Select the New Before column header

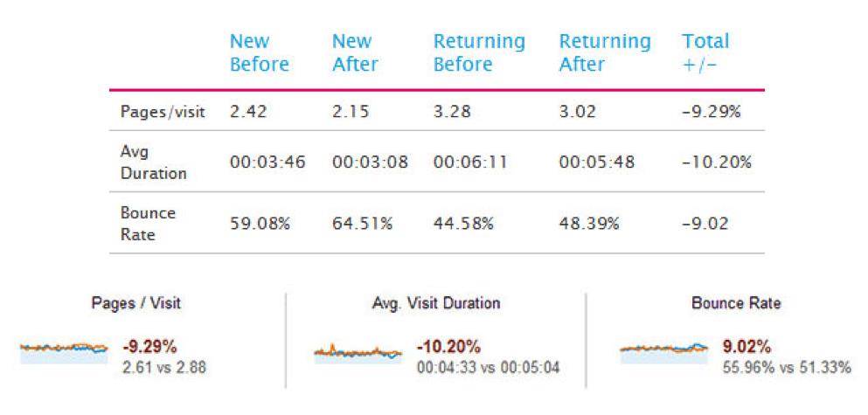click(x=259, y=53)
